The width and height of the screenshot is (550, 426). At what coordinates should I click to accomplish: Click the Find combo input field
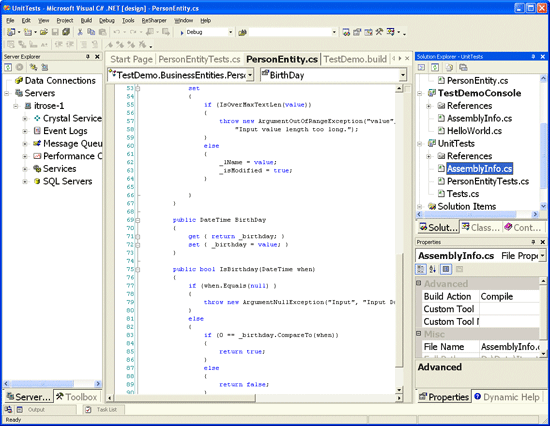(x=291, y=32)
